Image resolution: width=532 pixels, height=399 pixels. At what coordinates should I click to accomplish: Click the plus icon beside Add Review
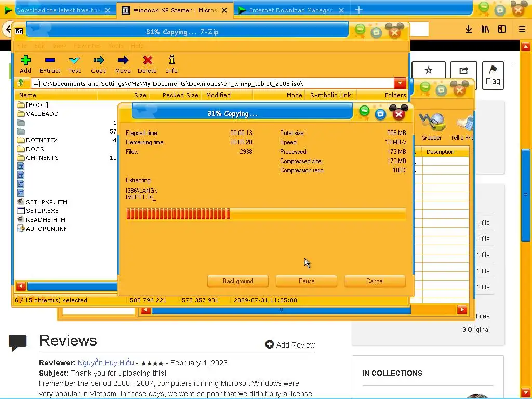pyautogui.click(x=270, y=344)
